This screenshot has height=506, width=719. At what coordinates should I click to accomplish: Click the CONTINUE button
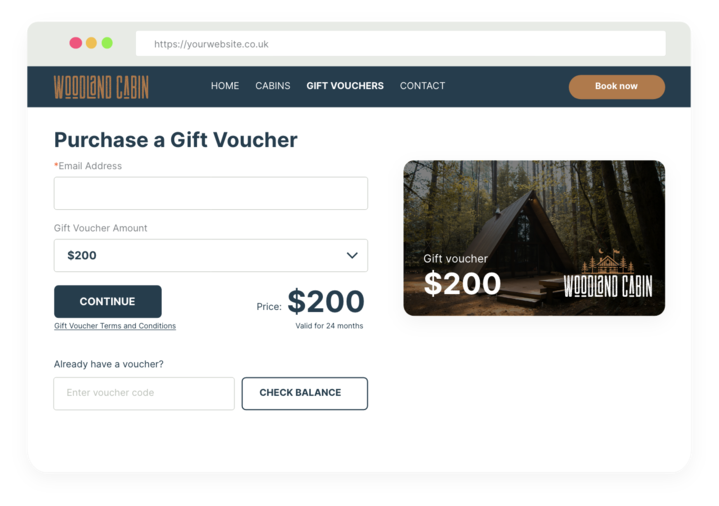[108, 301]
